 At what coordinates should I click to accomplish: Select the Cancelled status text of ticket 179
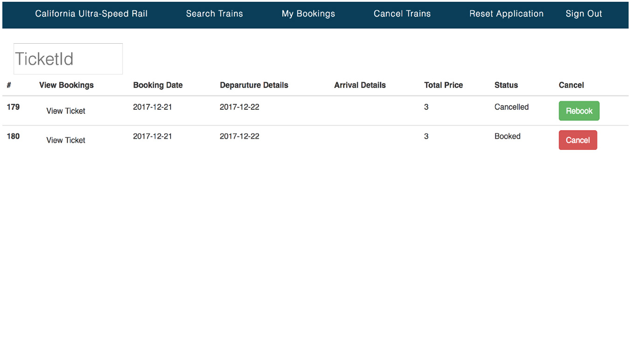coord(511,107)
